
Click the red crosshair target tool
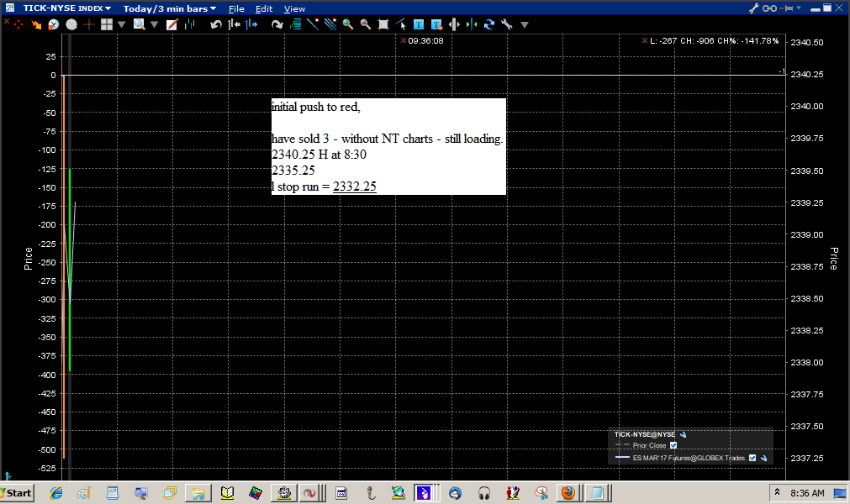(x=18, y=24)
